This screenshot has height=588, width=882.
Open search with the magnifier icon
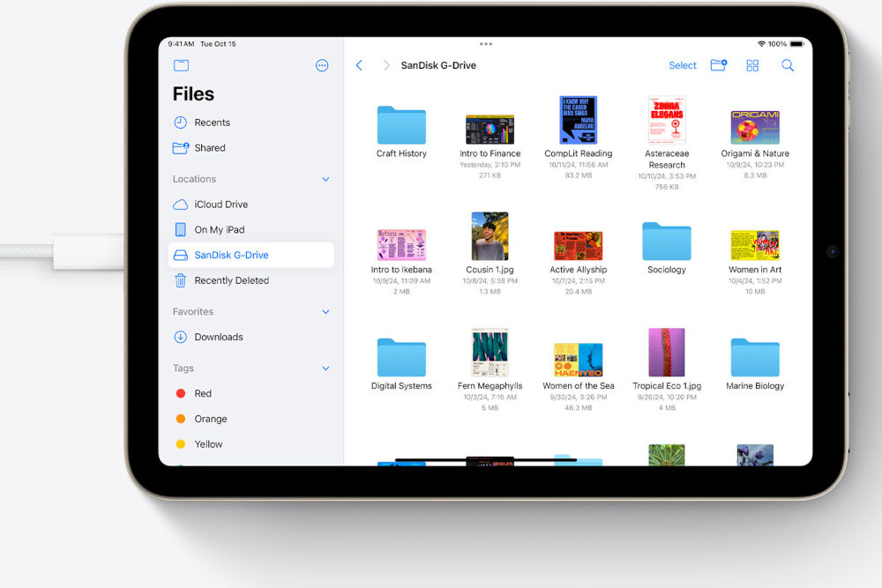coord(787,65)
